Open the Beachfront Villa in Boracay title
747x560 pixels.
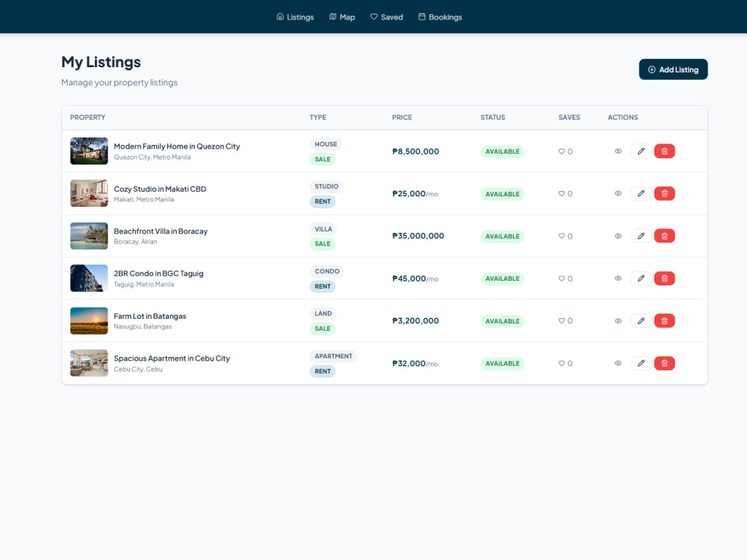(161, 231)
